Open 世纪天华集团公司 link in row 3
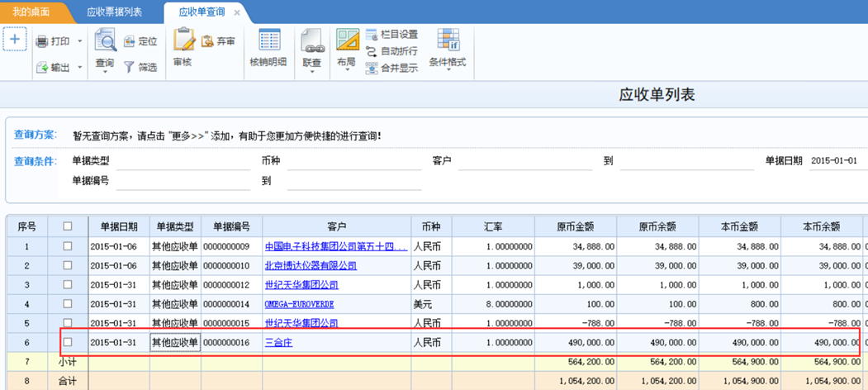Viewport: 868px width, 390px height. tap(301, 285)
